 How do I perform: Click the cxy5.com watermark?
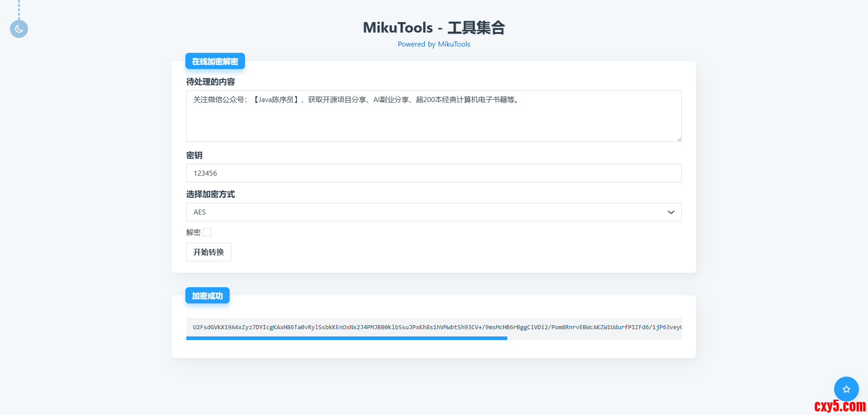point(840,406)
